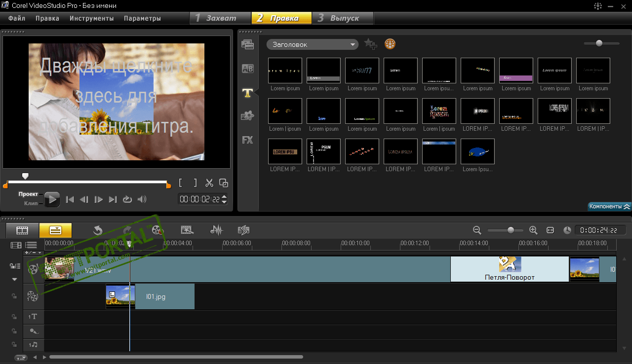The height and width of the screenshot is (364, 632).
Task: Toggle repeat playback
Action: [x=127, y=199]
